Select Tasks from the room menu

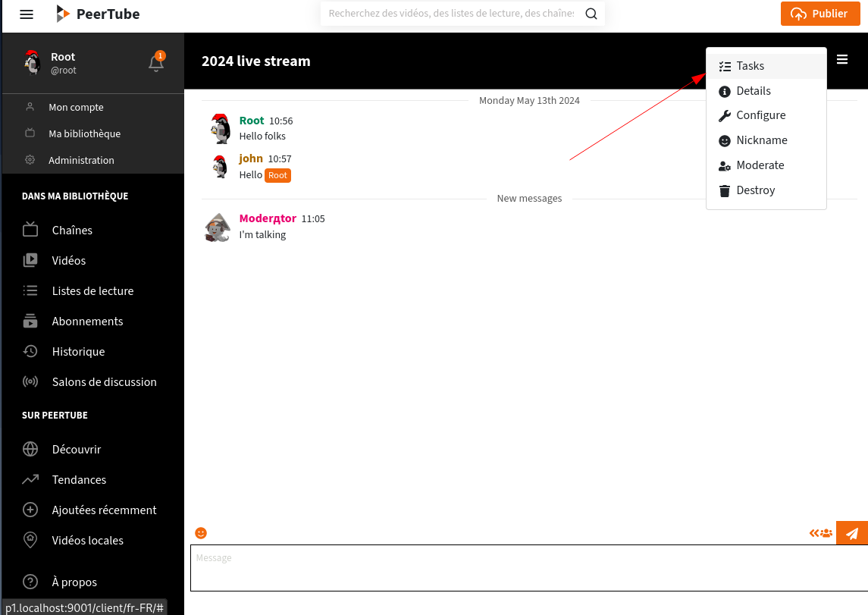pyautogui.click(x=766, y=67)
